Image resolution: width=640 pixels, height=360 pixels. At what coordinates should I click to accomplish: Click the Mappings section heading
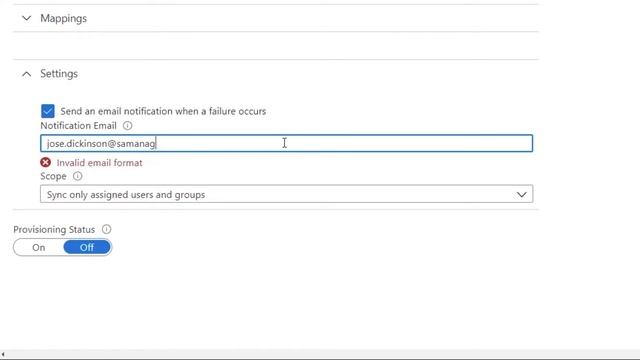(x=63, y=18)
